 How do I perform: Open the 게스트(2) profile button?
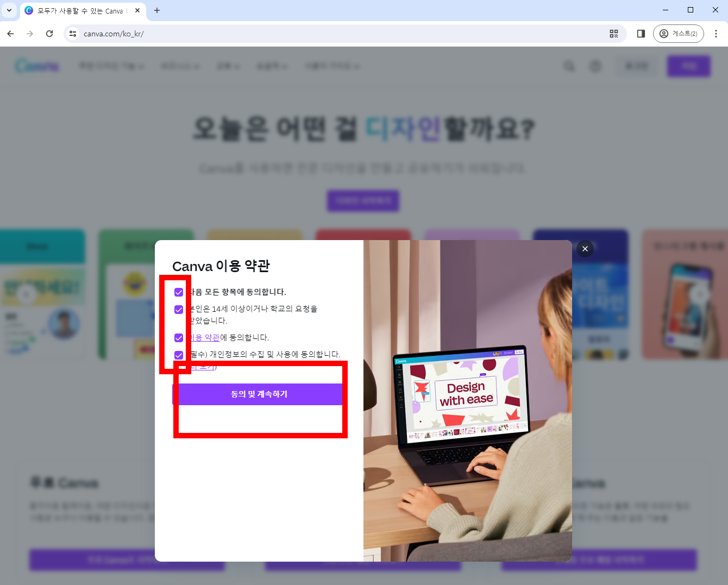pos(679,34)
